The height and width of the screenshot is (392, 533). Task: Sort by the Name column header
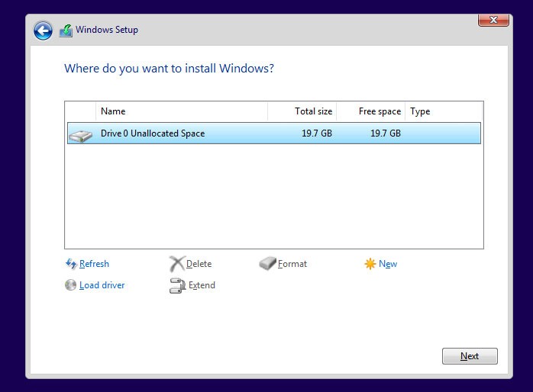pyautogui.click(x=182, y=111)
